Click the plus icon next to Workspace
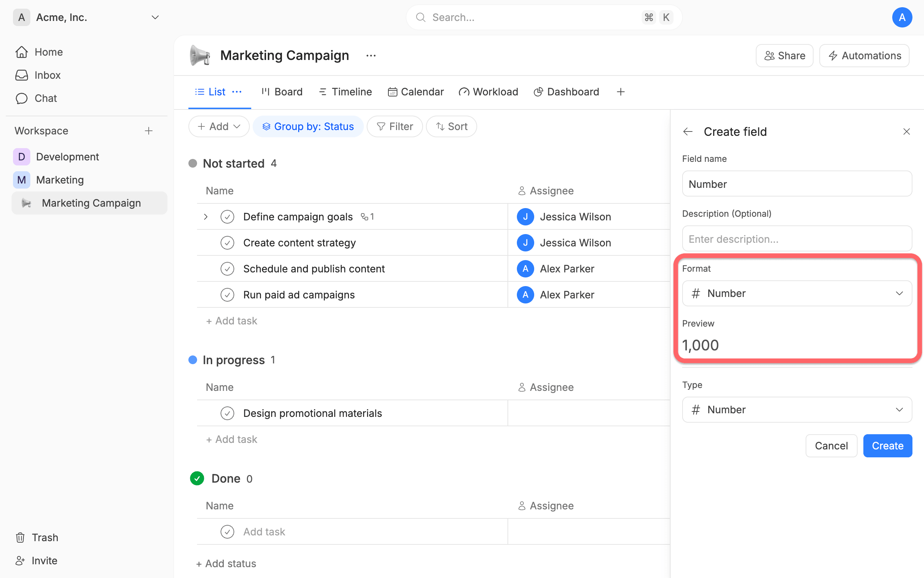 coord(149,131)
